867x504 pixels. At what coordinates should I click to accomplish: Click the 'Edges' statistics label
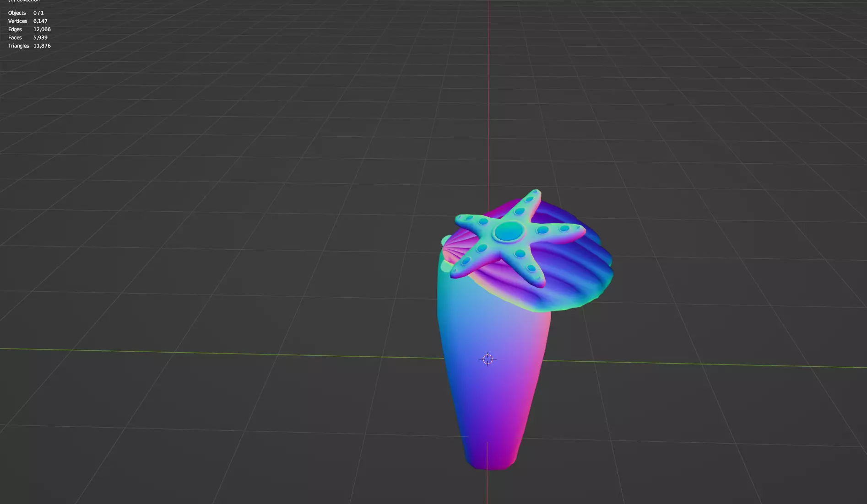pyautogui.click(x=15, y=29)
